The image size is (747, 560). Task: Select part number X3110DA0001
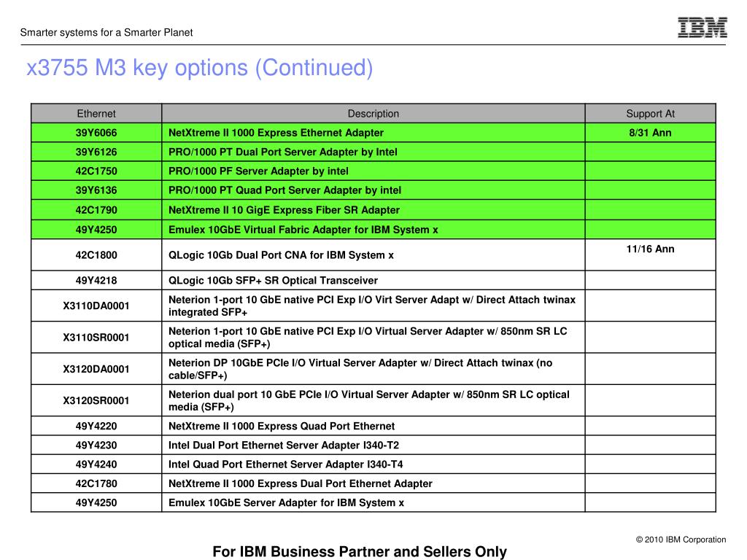(96, 306)
